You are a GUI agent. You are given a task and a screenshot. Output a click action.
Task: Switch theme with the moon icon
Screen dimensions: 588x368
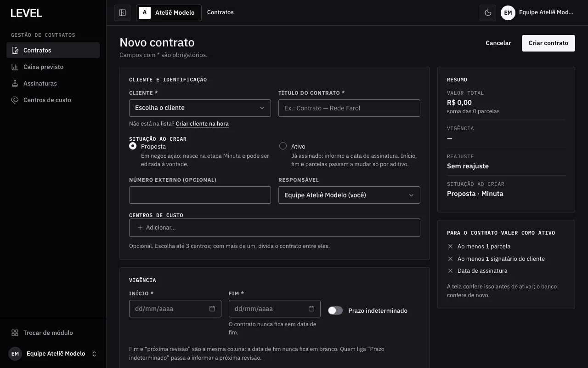[x=488, y=13]
